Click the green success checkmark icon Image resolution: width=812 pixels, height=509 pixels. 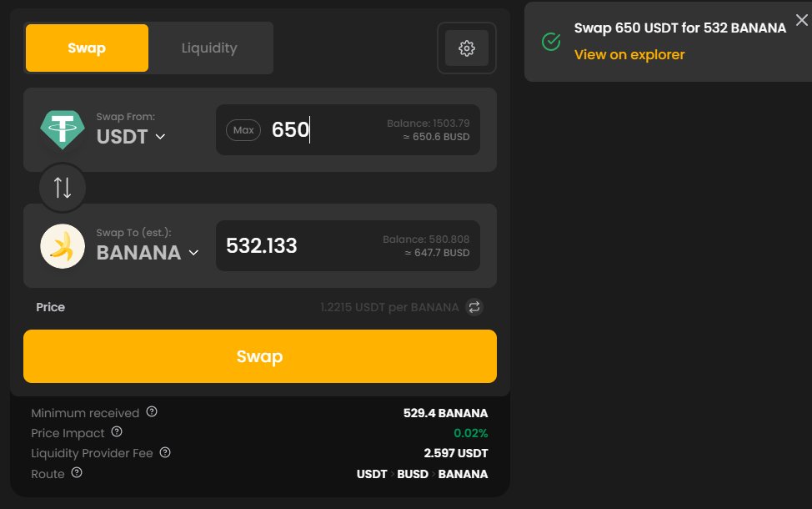551,42
